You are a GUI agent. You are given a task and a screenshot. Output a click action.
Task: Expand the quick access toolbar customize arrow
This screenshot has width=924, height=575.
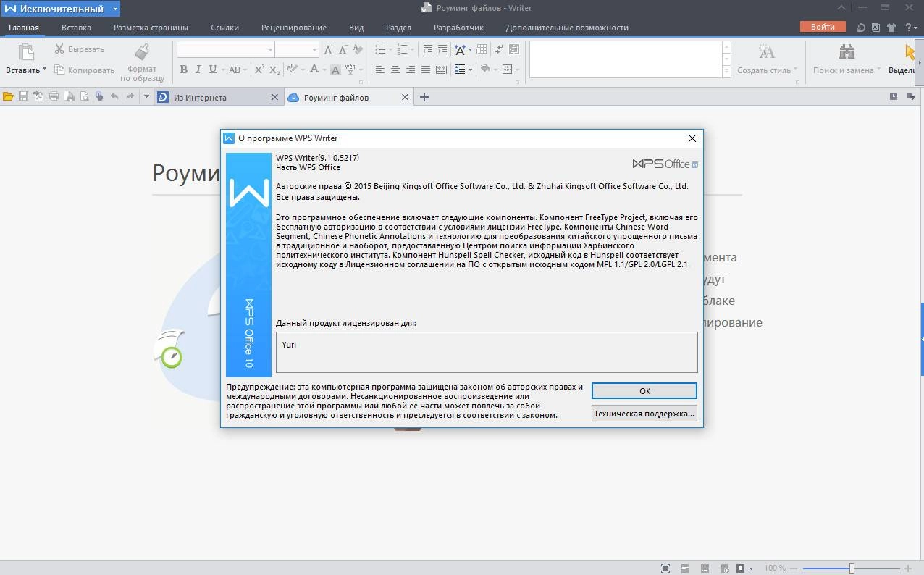click(x=146, y=96)
